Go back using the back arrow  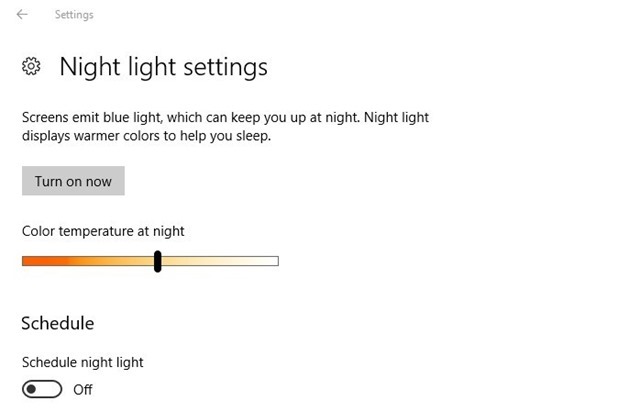point(22,15)
